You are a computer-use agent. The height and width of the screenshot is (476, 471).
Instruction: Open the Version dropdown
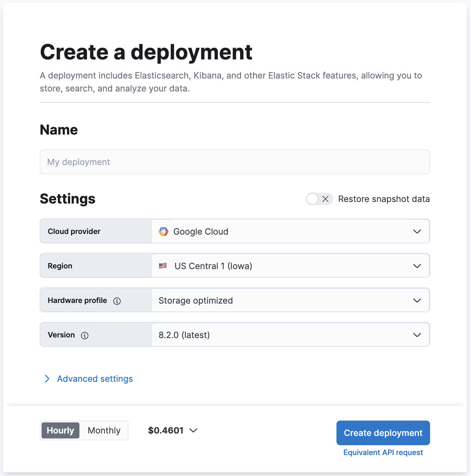(x=417, y=335)
